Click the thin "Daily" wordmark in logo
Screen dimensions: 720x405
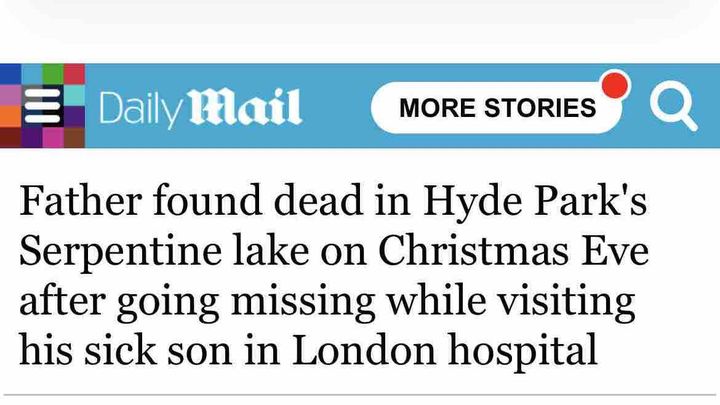[141, 108]
